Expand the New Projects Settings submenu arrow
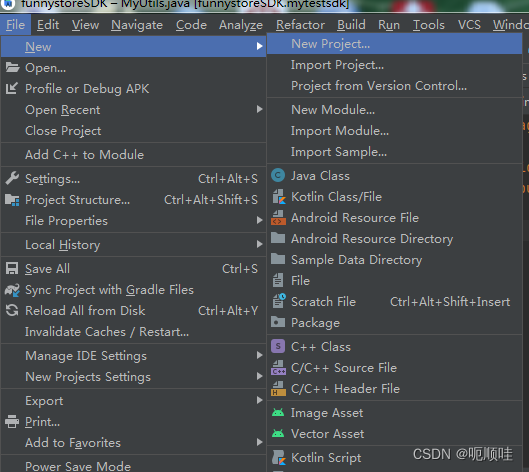 pyautogui.click(x=259, y=376)
